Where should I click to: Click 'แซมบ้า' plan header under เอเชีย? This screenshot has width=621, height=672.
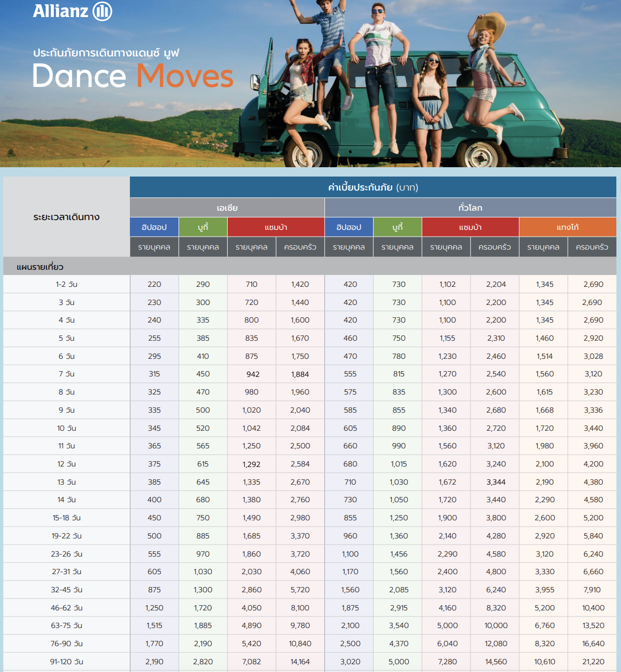(x=276, y=227)
